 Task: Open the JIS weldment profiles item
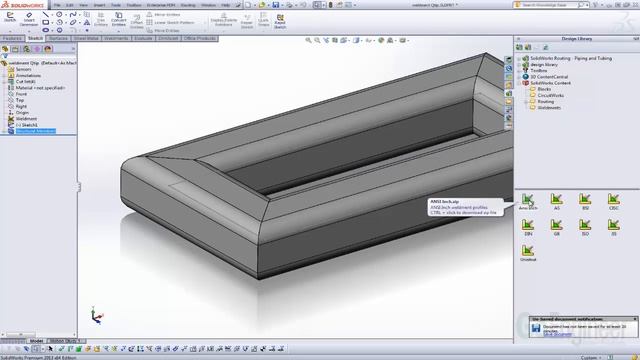613,228
